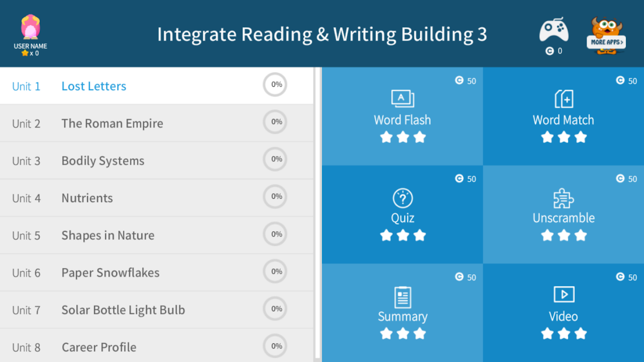Open Unit 8 Career Profile

point(99,347)
